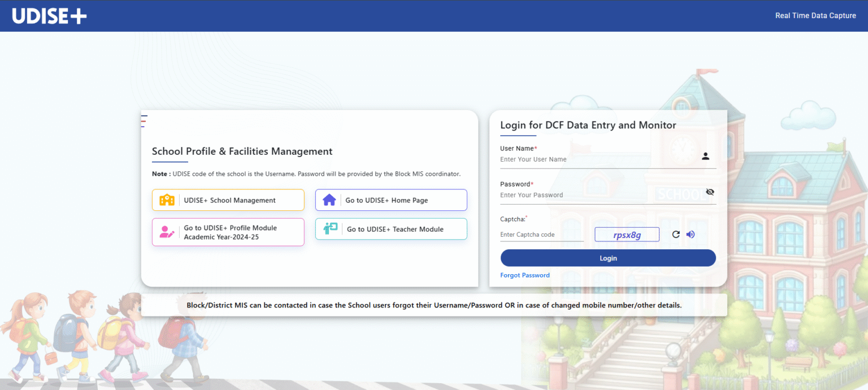Click Real Time Data Capture
Image resolution: width=868 pixels, height=390 pixels.
pos(815,15)
